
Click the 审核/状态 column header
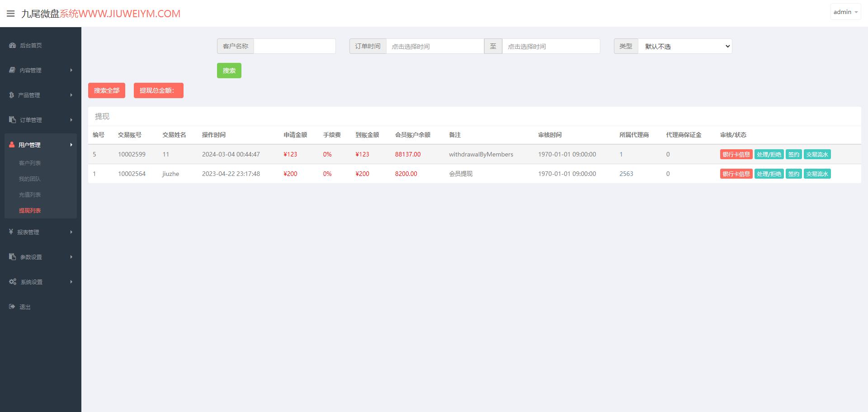pyautogui.click(x=733, y=135)
